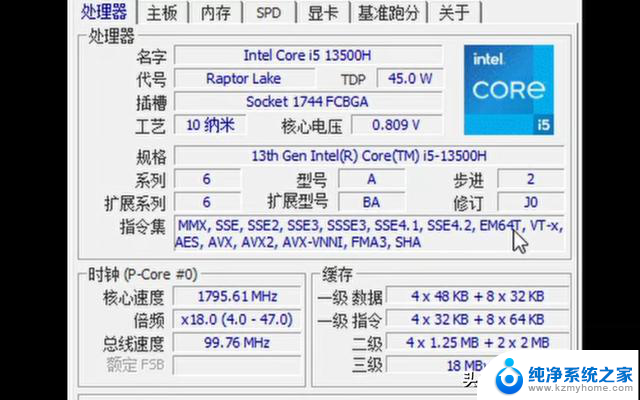640x400 pixels.
Task: Open the 主板 tab
Action: (162, 13)
